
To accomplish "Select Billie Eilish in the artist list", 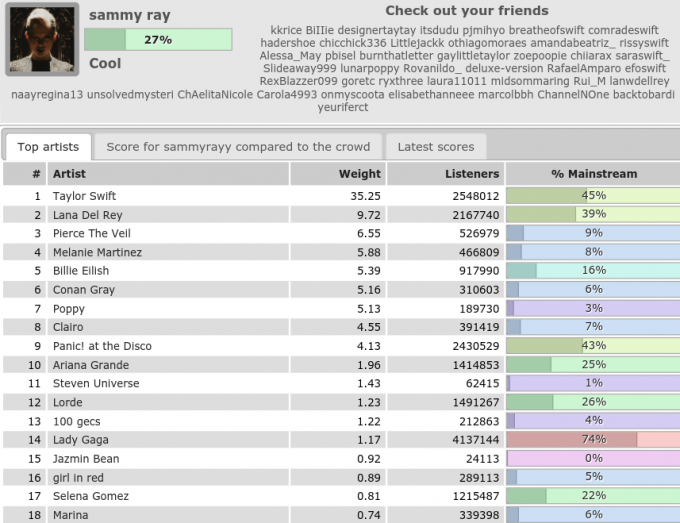I will point(81,271).
